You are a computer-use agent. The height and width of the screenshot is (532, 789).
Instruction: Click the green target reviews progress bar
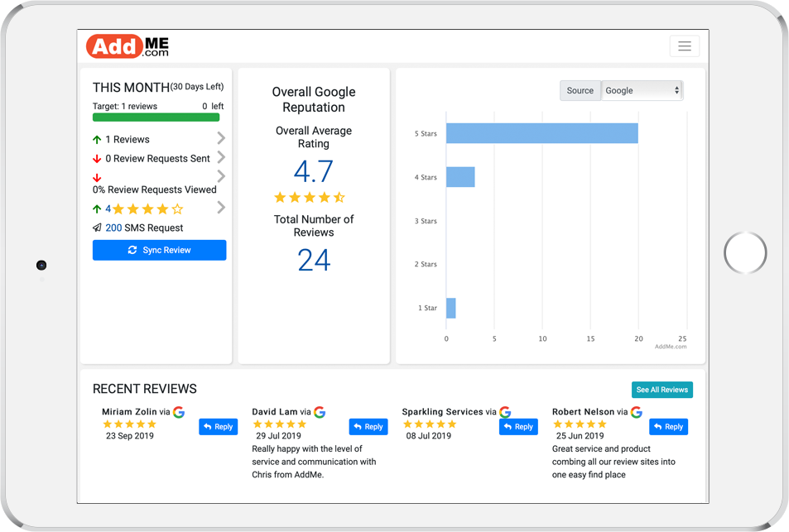[156, 117]
